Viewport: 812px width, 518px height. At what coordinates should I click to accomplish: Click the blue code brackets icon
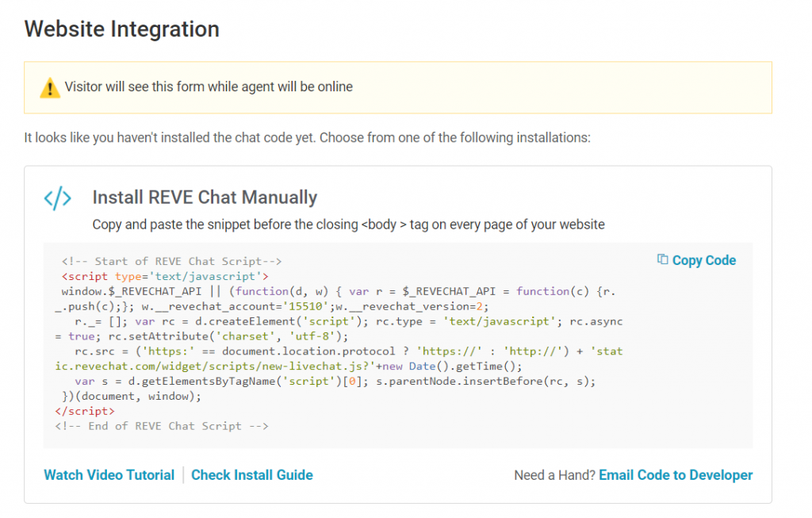tap(58, 198)
